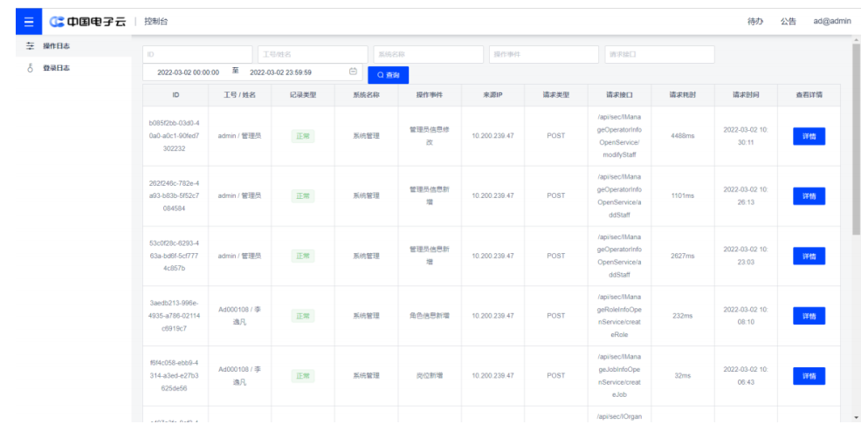The image size is (868, 431).
Task: Click the 中国电子云 logo
Action: click(x=88, y=22)
